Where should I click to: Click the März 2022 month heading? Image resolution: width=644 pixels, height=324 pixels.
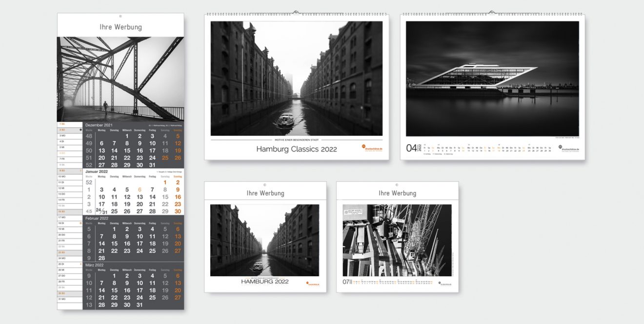(95, 265)
